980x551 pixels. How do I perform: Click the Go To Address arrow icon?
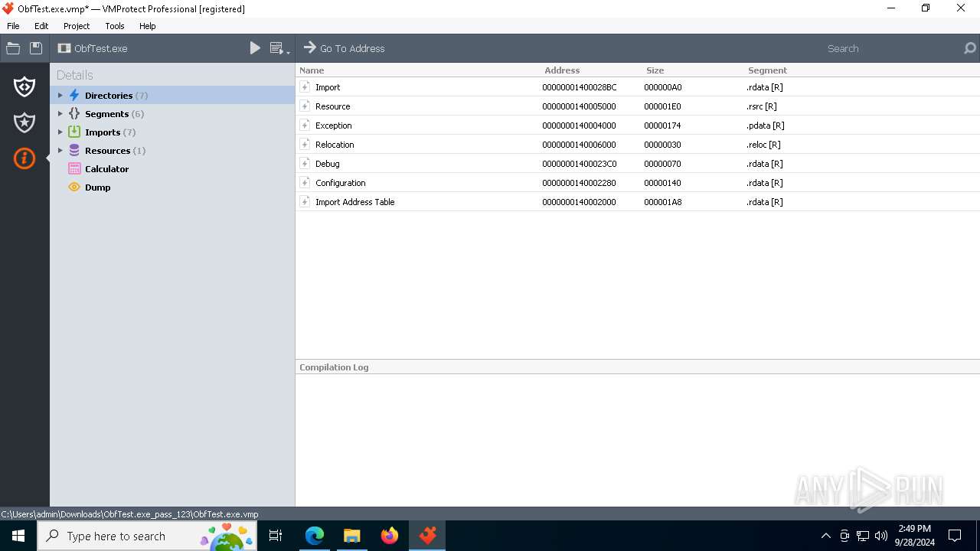pos(309,47)
